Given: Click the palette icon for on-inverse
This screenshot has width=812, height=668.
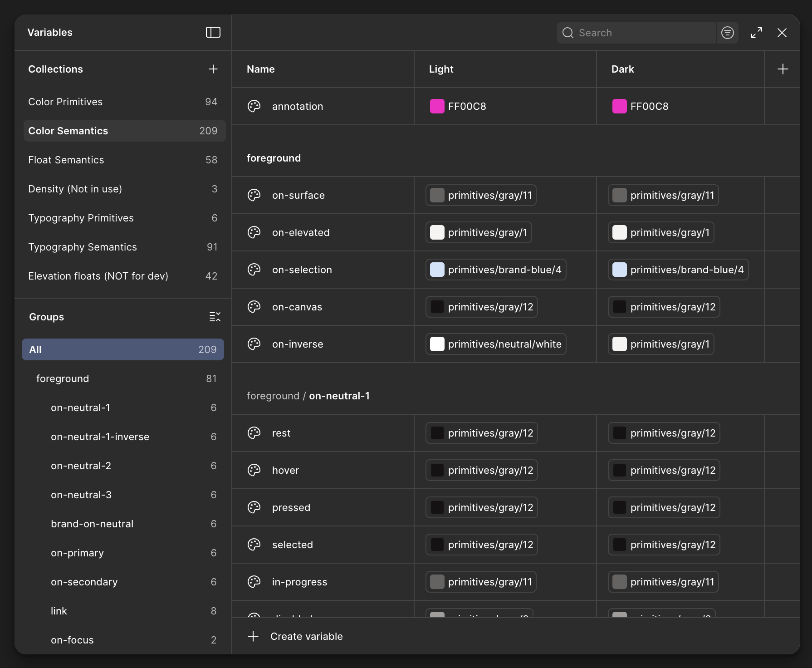Looking at the screenshot, I should point(254,344).
